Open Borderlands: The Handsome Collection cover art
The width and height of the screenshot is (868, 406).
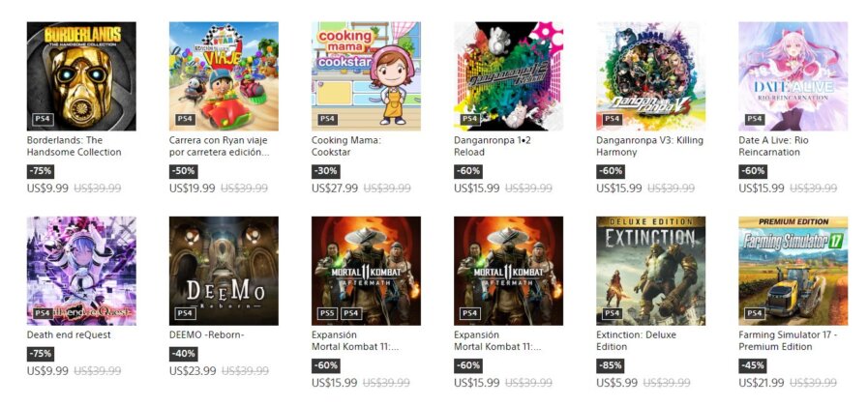click(81, 75)
